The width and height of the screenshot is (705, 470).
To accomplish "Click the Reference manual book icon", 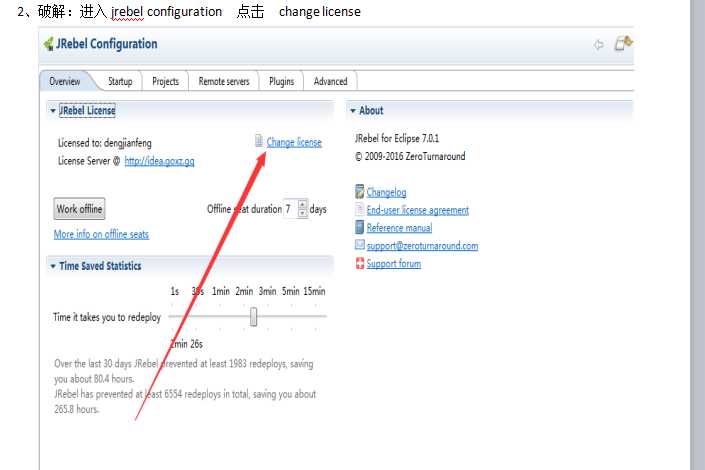I will point(359,227).
